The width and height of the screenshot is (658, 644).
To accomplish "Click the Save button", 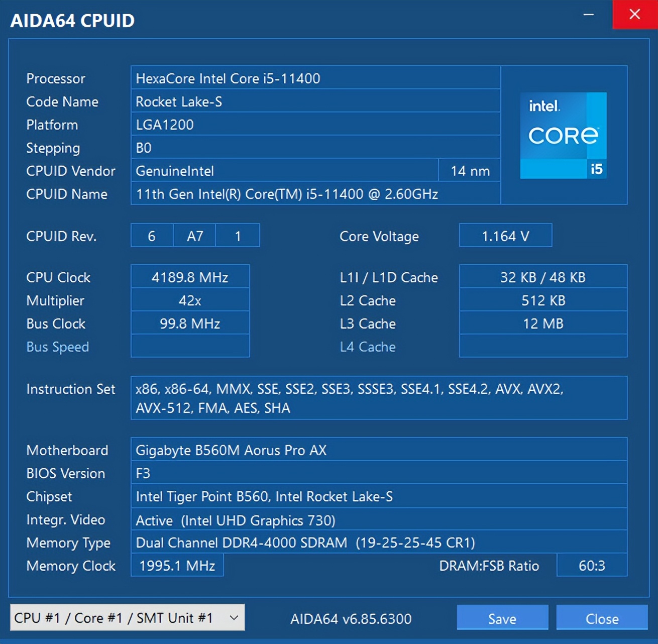I will (x=502, y=618).
